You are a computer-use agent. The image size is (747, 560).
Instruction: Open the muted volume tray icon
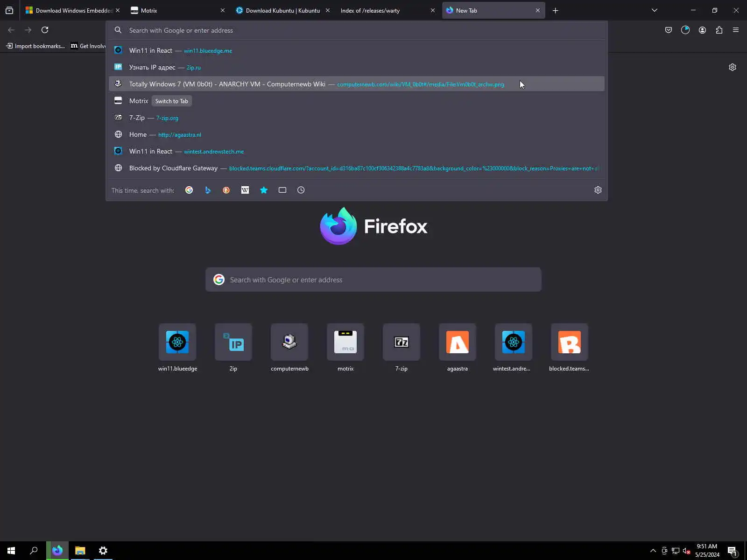[x=687, y=551]
